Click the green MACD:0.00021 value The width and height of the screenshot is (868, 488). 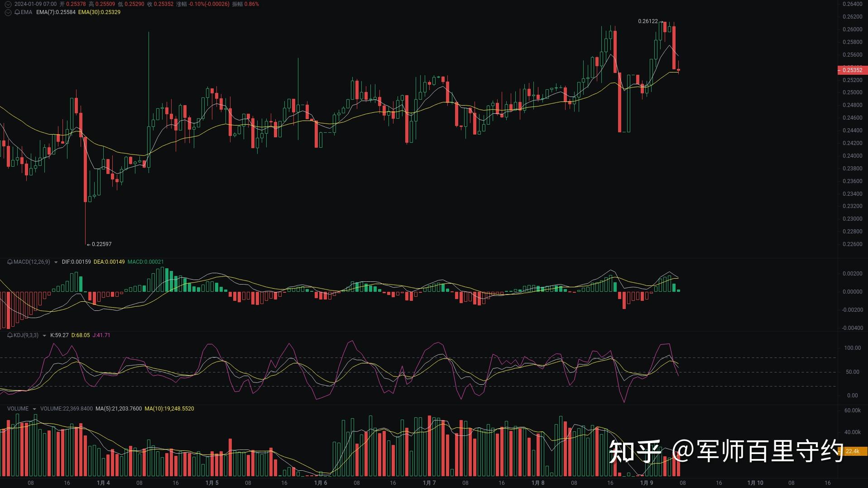click(146, 262)
